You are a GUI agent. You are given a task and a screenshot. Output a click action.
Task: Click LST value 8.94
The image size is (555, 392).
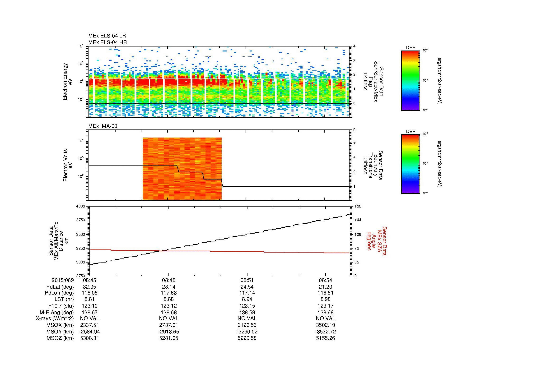[247, 300]
